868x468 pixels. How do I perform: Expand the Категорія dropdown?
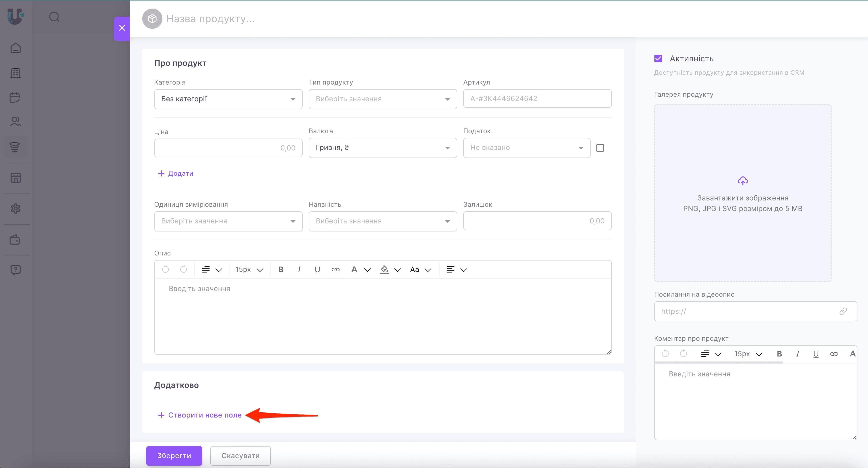tap(228, 99)
